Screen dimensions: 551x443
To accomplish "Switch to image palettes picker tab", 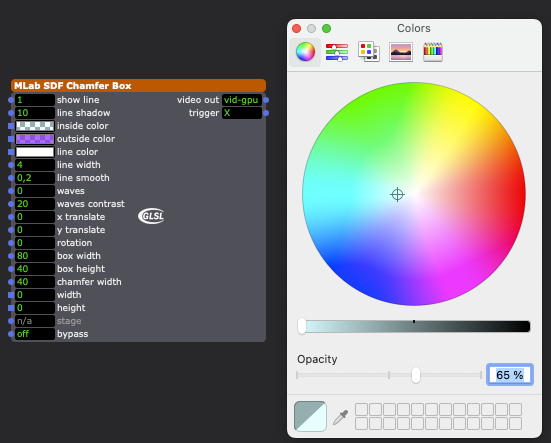I will point(401,52).
